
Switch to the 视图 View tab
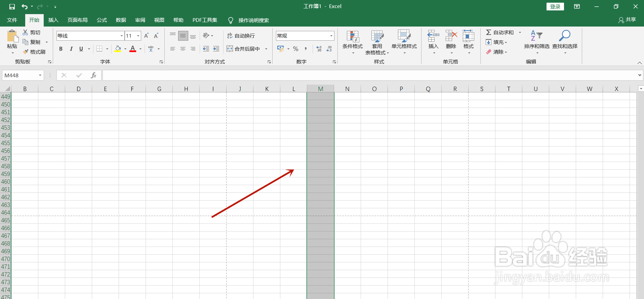[159, 20]
